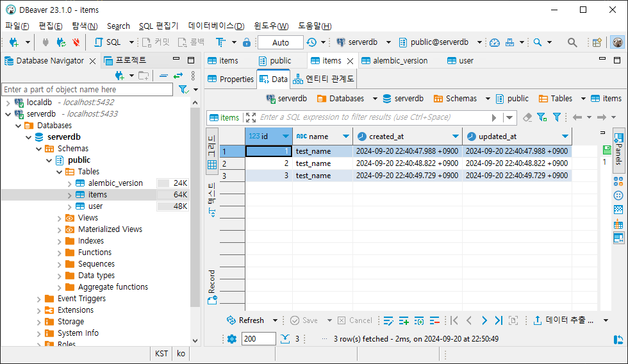
Task: Expand the alembic_version table node
Action: [x=70, y=183]
